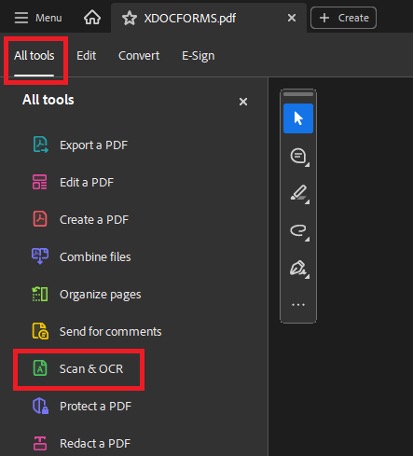Switch to the E-Sign tab
The image size is (414, 456).
click(198, 56)
